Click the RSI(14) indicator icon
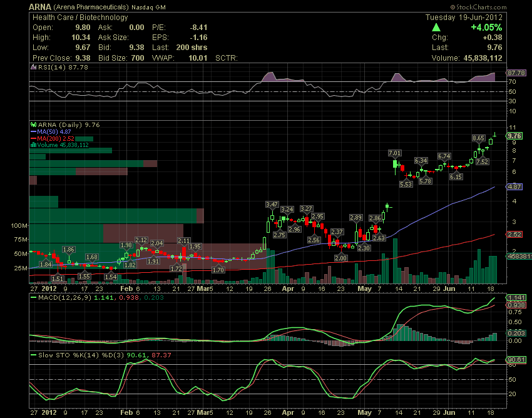 33,67
